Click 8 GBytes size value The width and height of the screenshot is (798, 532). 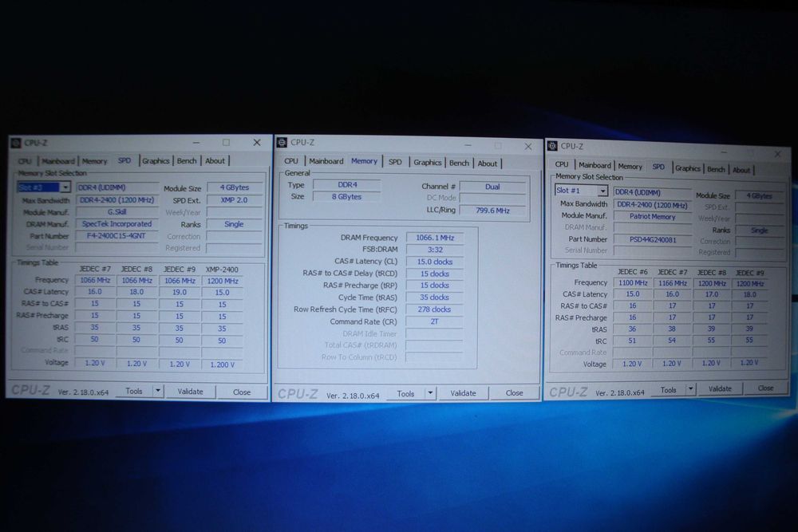pyautogui.click(x=346, y=197)
